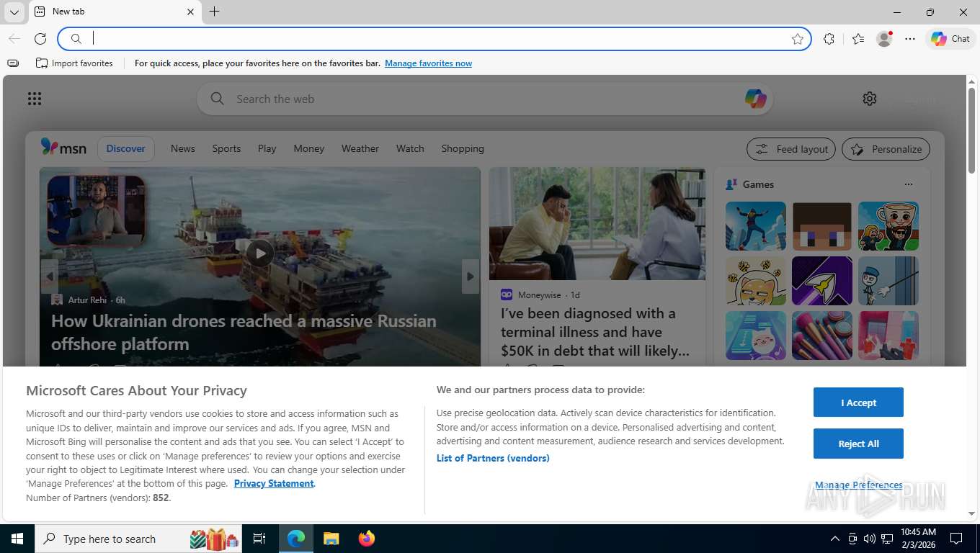Viewport: 980px width, 553px height.
Task: Open the stickman game thumbnail
Action: tap(888, 281)
